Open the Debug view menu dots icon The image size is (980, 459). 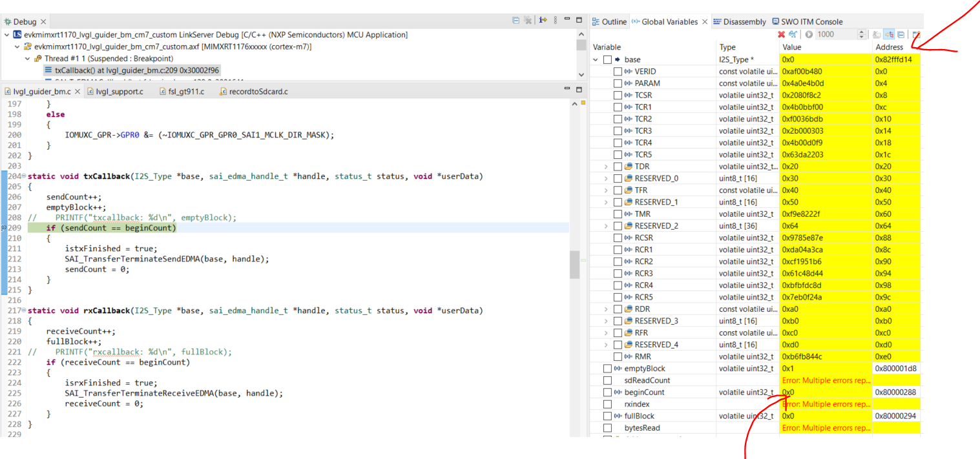tap(556, 20)
